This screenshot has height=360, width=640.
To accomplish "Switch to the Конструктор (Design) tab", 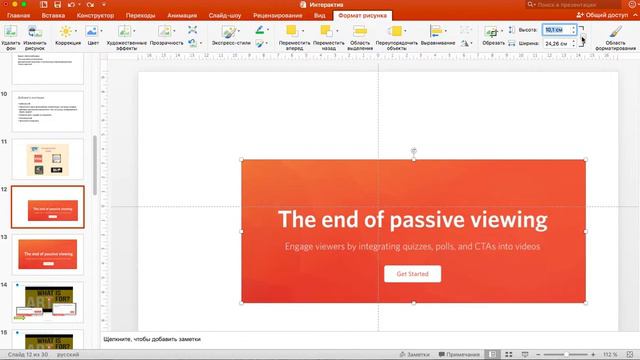I will pos(95,16).
